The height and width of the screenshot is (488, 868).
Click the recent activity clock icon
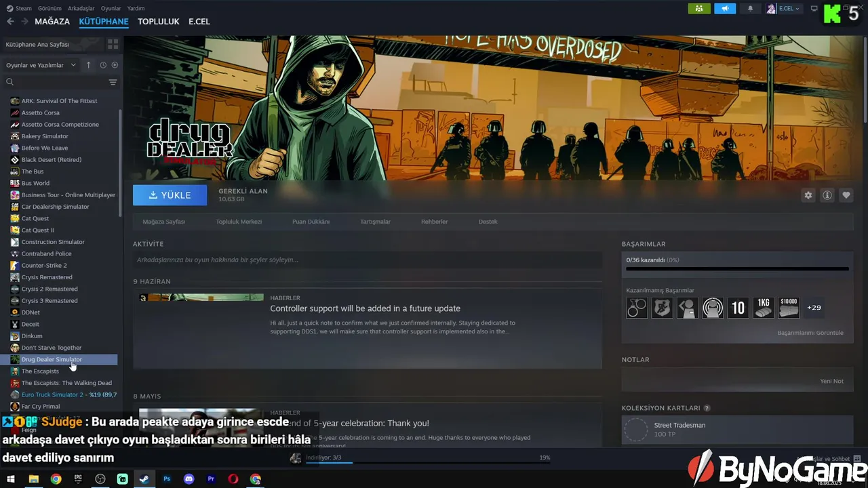(x=103, y=65)
